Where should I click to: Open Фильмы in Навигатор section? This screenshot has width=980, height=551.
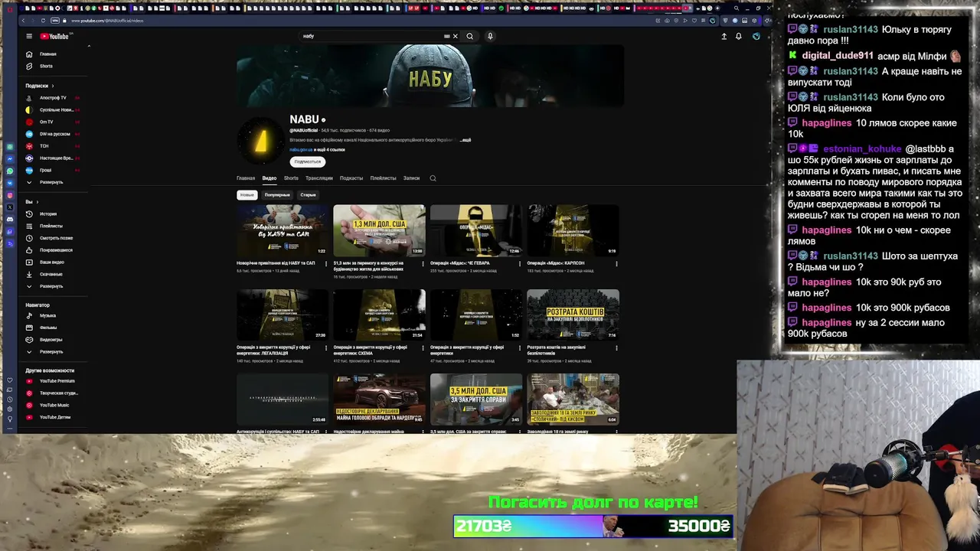[x=47, y=328]
